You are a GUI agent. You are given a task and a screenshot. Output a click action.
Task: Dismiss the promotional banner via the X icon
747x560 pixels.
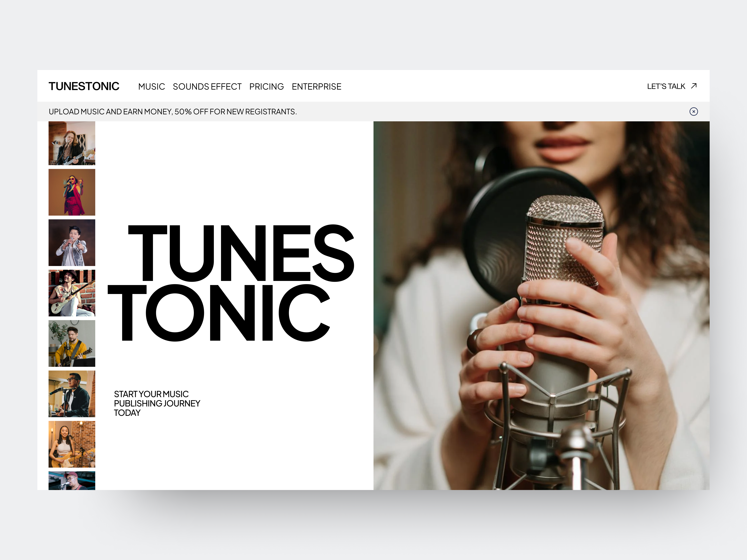pos(694,111)
